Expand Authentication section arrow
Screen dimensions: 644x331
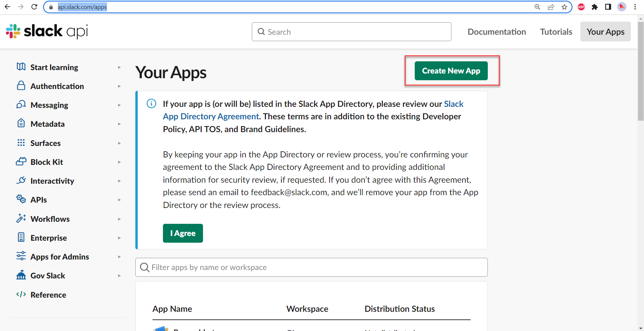coord(119,86)
